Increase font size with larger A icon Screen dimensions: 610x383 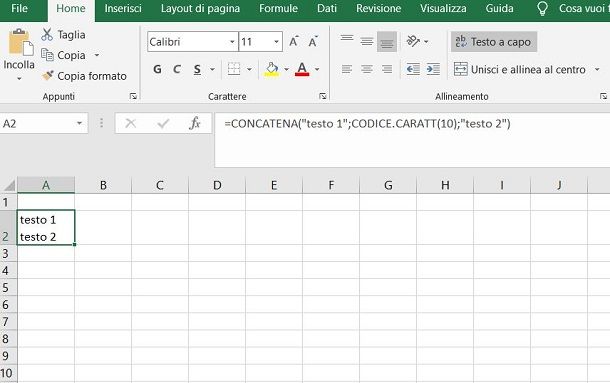point(294,42)
